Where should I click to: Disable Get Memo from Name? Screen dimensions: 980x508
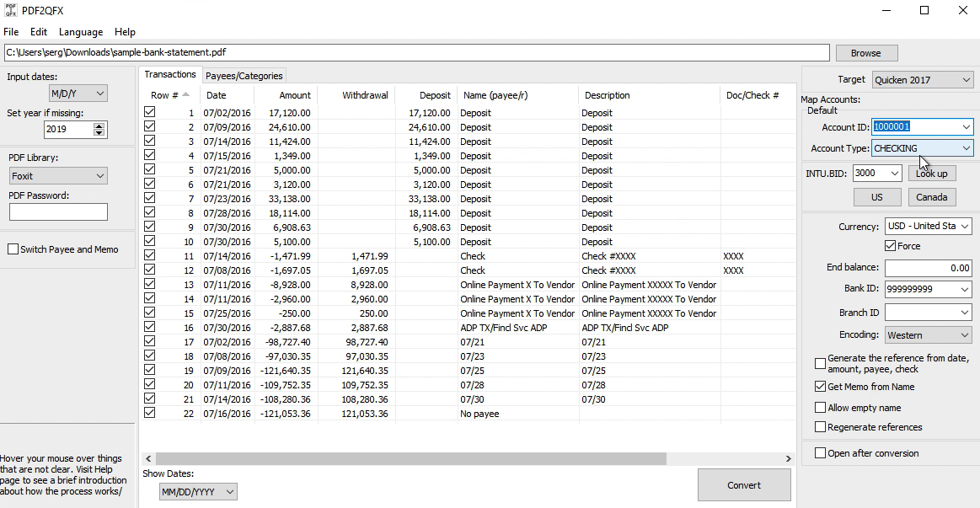[x=821, y=387]
